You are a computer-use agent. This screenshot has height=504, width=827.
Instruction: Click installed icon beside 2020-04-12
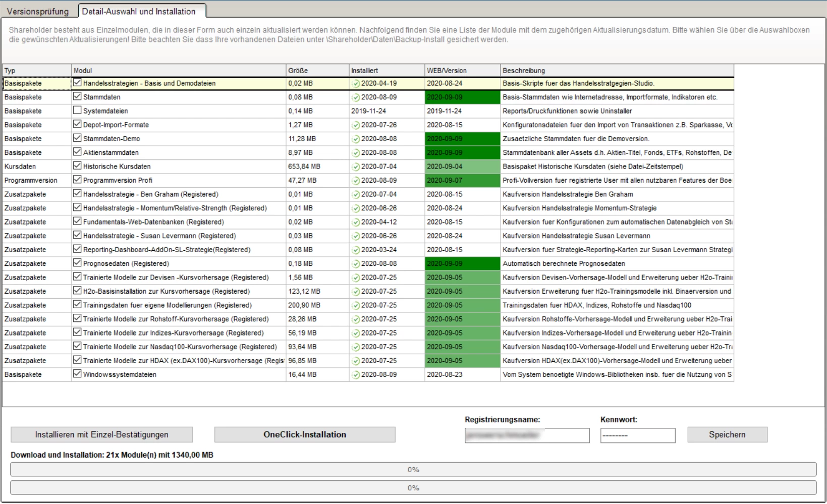pos(356,222)
